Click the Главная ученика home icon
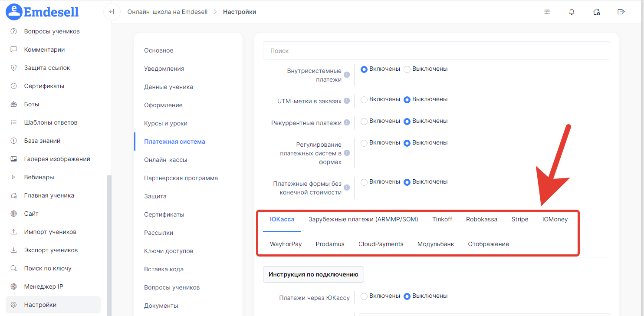The height and width of the screenshot is (316, 644). click(x=13, y=195)
